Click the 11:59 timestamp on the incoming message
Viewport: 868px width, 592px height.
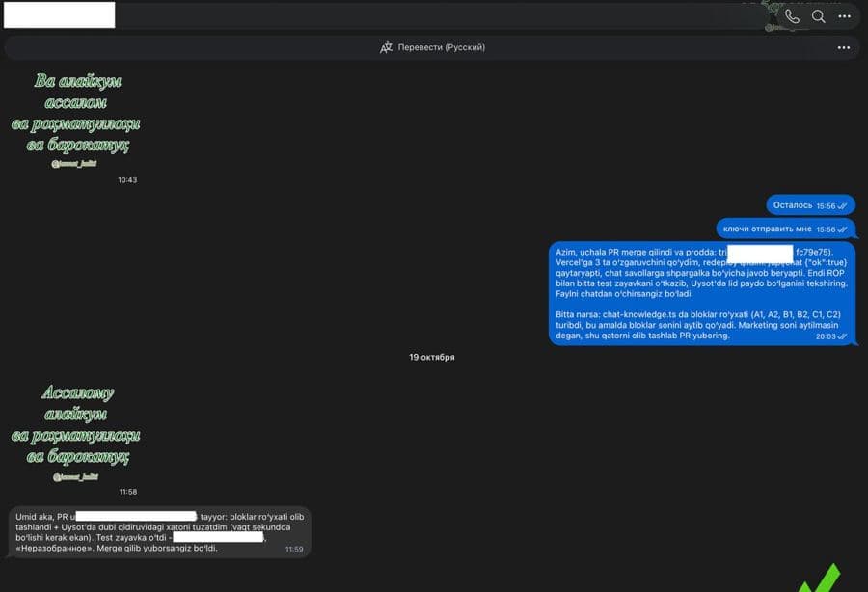coord(294,549)
